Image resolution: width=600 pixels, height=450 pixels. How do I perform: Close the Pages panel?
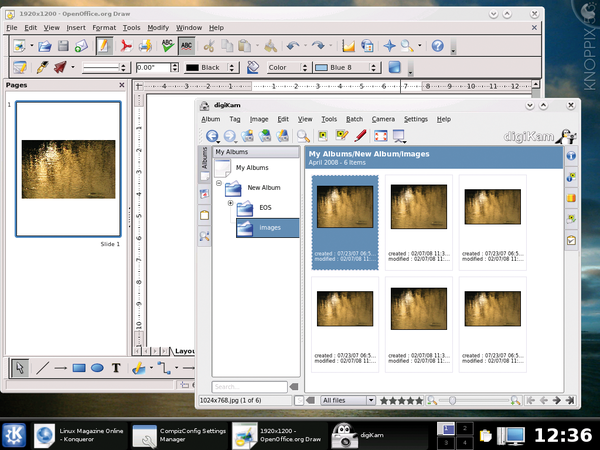tap(122, 85)
